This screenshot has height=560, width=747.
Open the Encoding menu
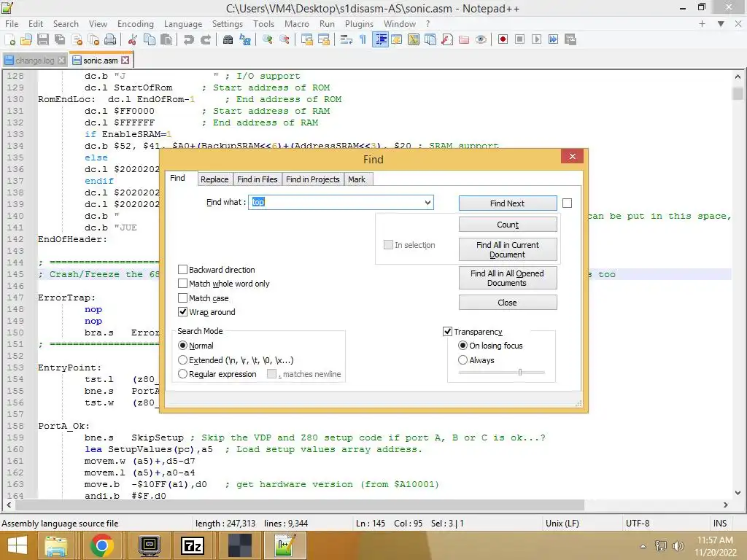(x=135, y=24)
